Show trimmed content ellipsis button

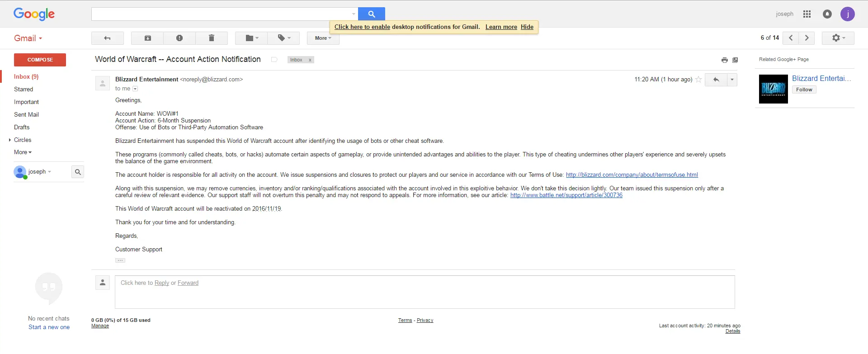coord(120,260)
